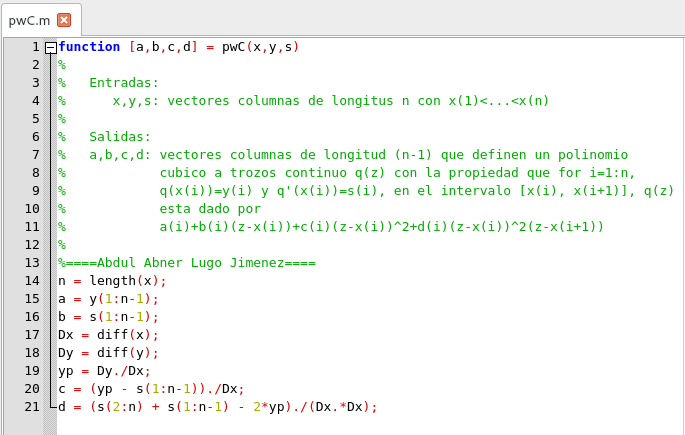685x435 pixels.
Task: Click the line 'a = y(1:n-1);'
Action: coord(108,299)
